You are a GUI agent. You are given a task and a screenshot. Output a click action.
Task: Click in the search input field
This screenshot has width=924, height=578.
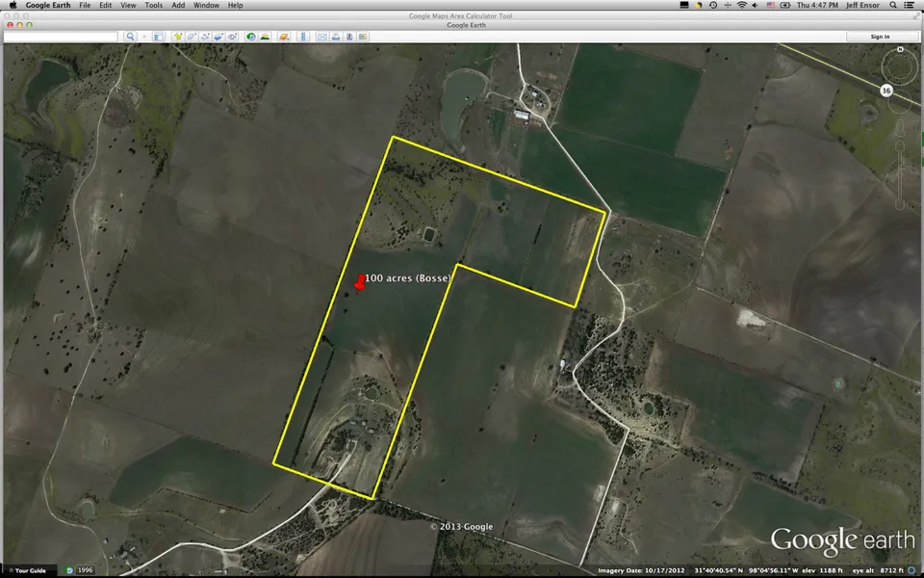(x=61, y=37)
